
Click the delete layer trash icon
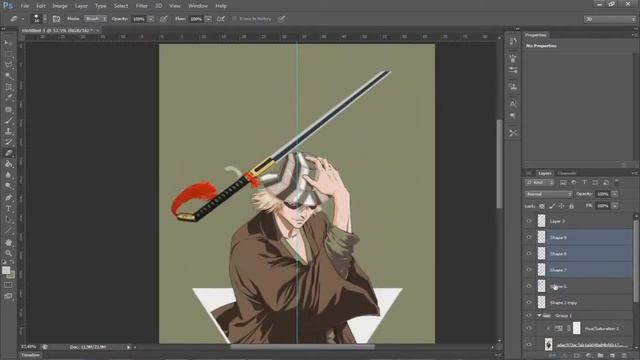point(624,356)
